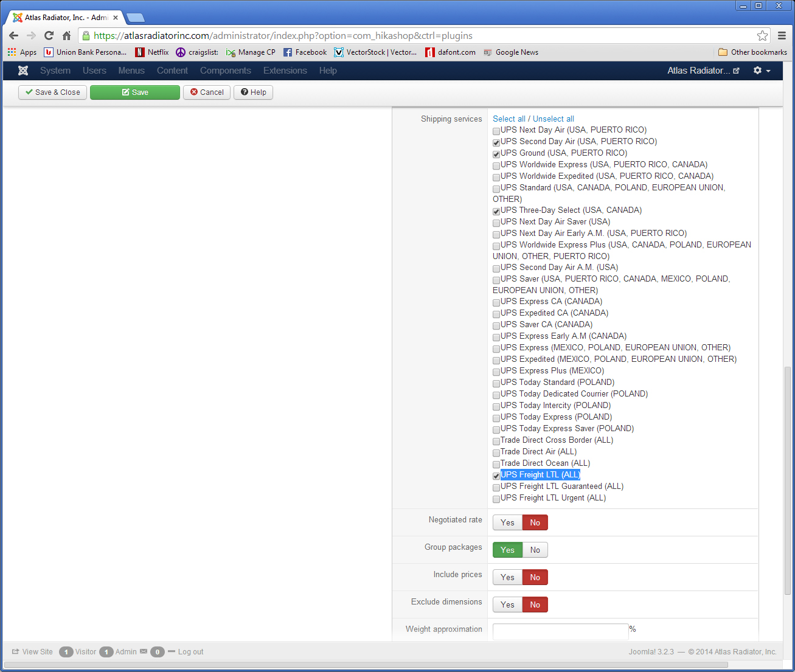
Task: Open the Google News bookmark
Action: tap(511, 52)
